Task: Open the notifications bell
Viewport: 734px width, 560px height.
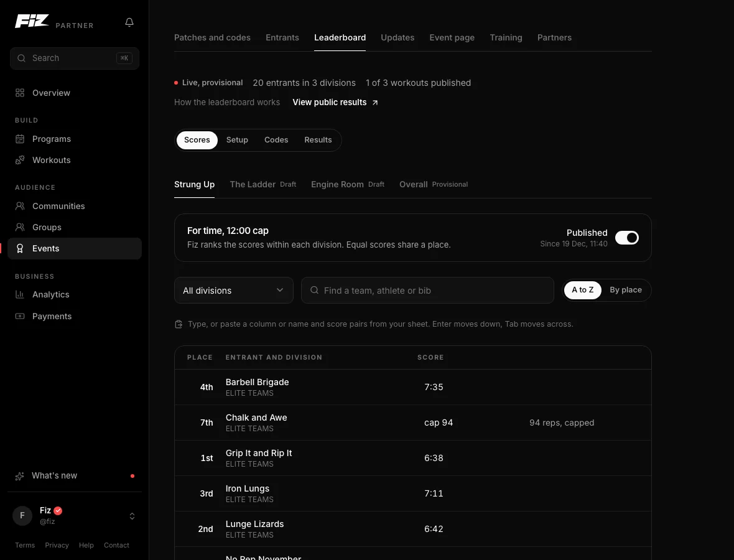Action: (129, 22)
